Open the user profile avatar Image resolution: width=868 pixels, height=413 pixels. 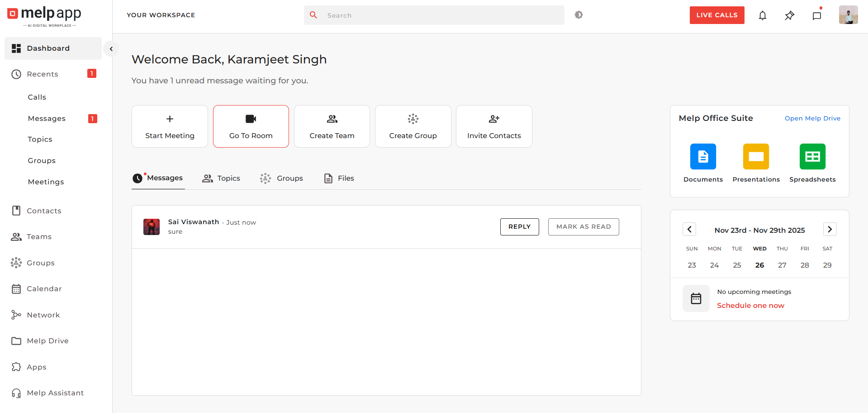pos(849,15)
